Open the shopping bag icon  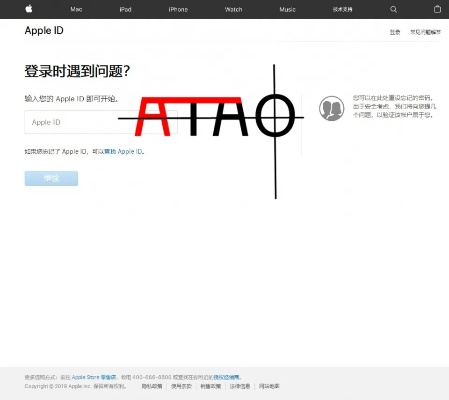tap(437, 9)
